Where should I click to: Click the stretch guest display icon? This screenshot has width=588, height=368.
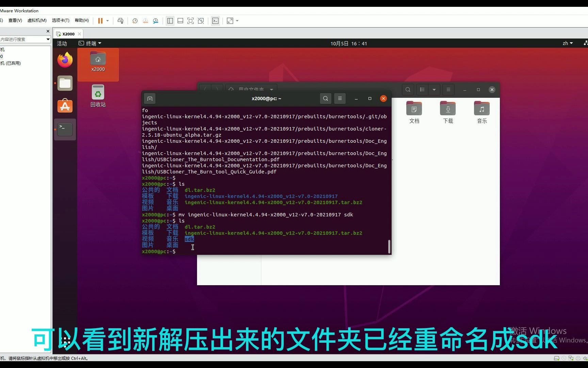click(x=230, y=21)
